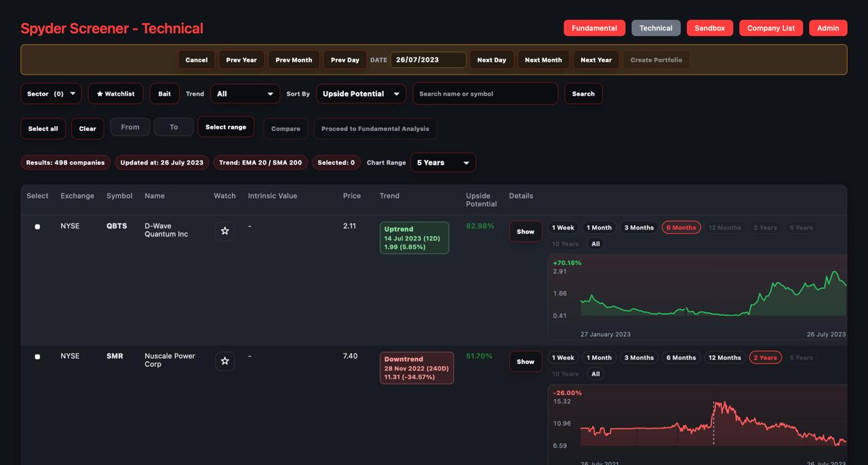868x465 pixels.
Task: Select 1 Week range for SMR chart
Action: point(563,358)
